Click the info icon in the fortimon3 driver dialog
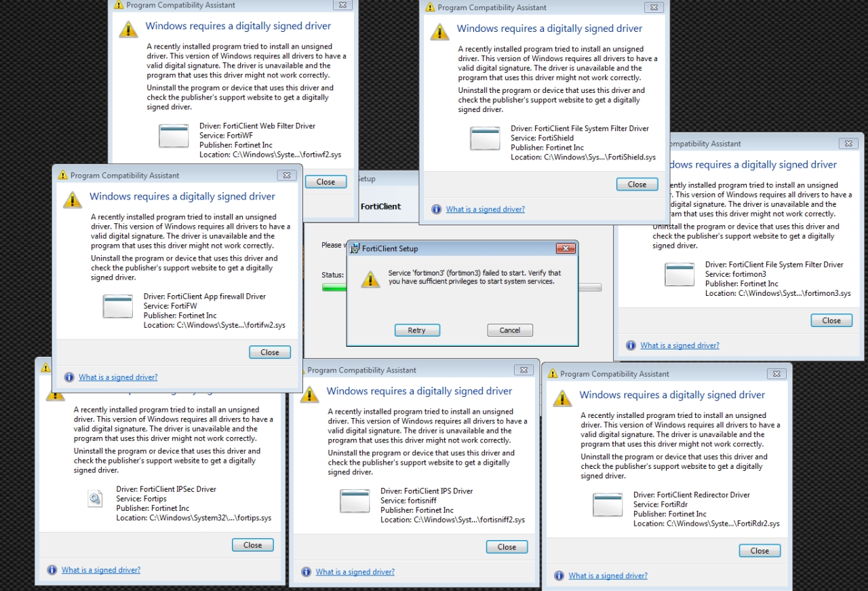868x591 pixels. coord(631,345)
